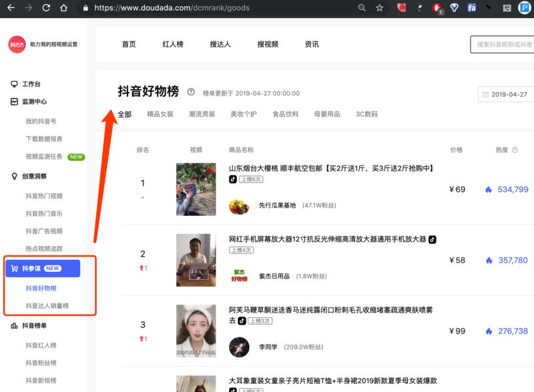Screen dimensions: 534x392
Task: Bookmark page with the star icon
Action: [x=379, y=7]
